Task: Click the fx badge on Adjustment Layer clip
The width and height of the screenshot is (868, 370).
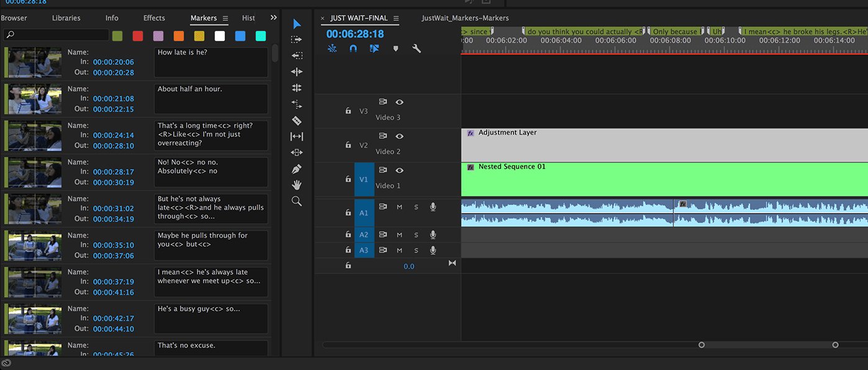Action: (x=471, y=133)
